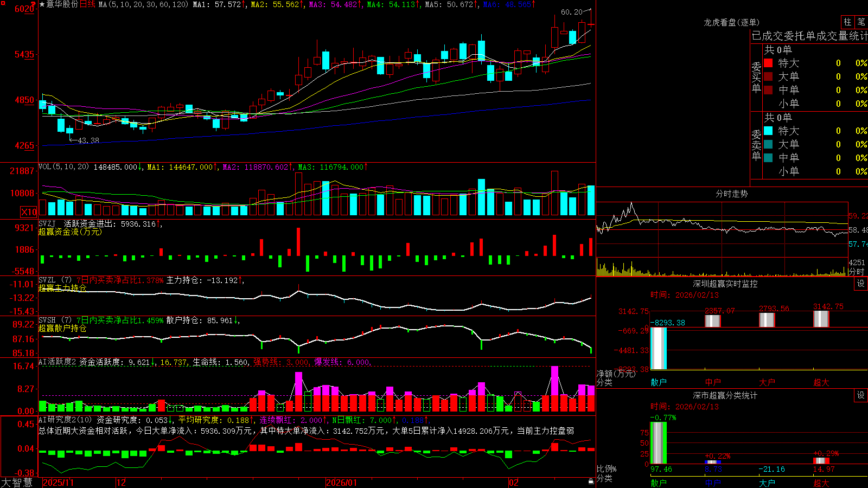Click the 14.97 超大 ratio value
Image resolution: width=868 pixels, height=488 pixels.
click(824, 469)
